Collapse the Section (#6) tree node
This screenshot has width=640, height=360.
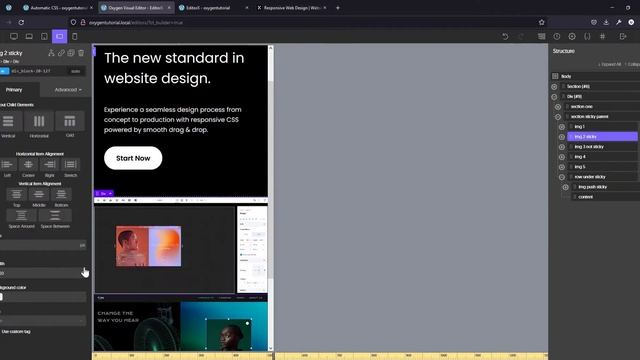[x=554, y=87]
